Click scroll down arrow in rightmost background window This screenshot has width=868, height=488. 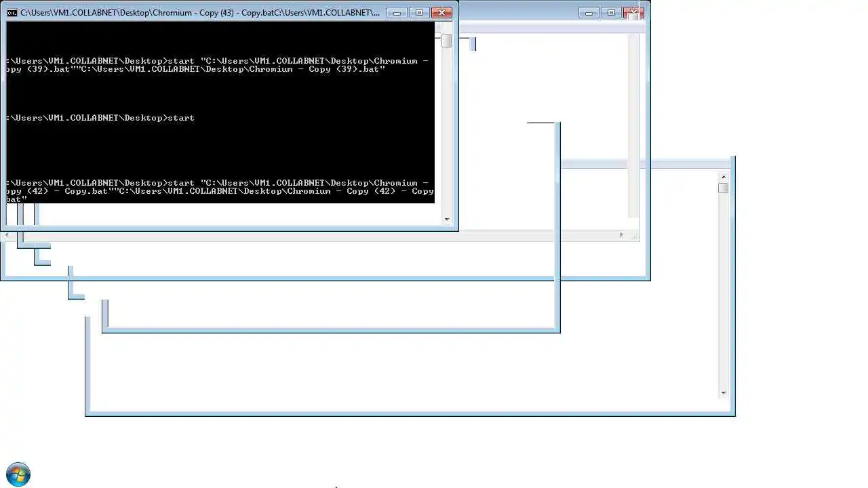[x=723, y=392]
